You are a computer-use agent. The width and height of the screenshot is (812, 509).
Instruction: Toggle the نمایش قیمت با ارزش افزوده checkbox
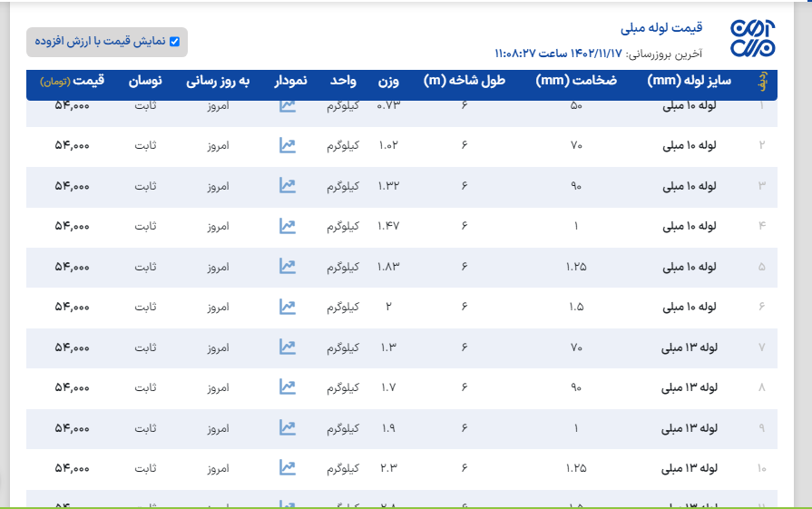175,42
